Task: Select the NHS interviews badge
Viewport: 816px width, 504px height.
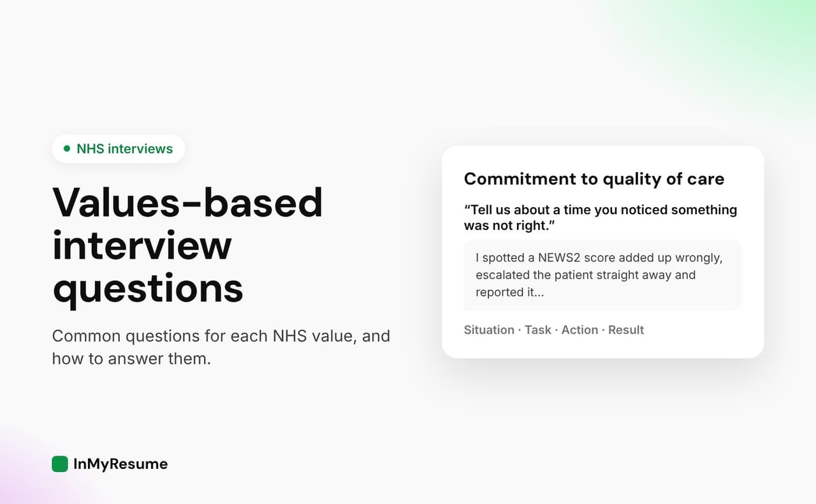Action: (119, 148)
